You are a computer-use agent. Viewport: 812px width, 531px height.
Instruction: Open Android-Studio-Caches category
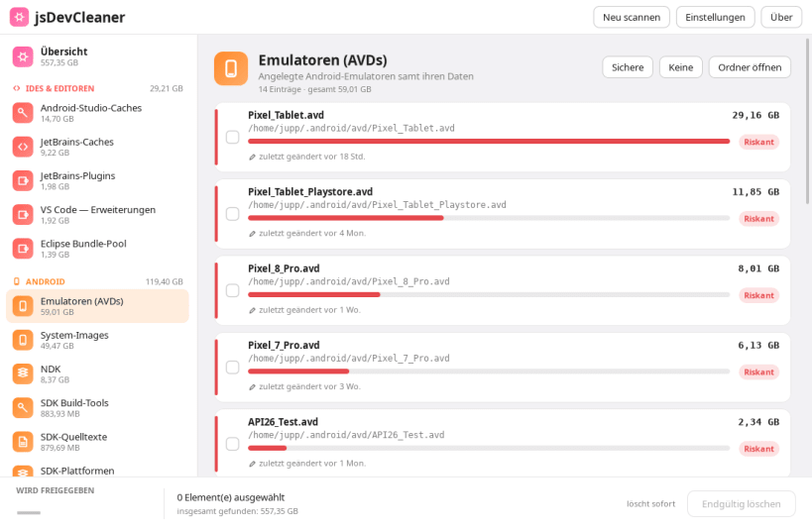pos(97,113)
